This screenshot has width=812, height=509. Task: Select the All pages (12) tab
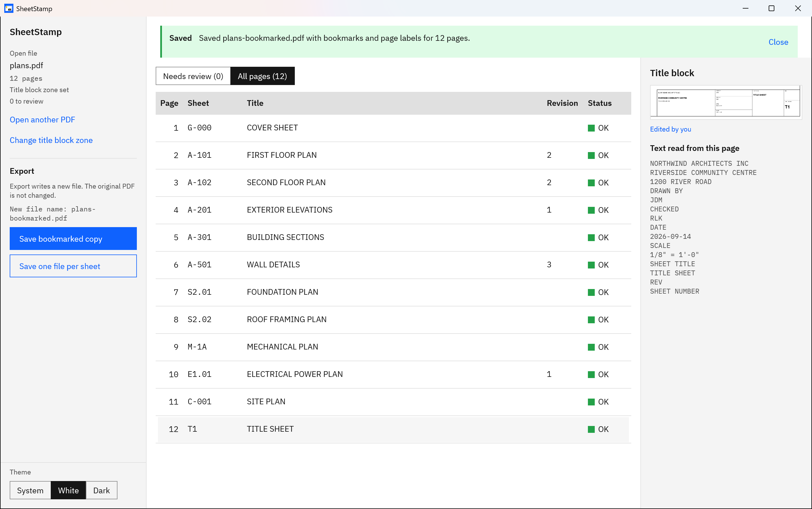(262, 76)
